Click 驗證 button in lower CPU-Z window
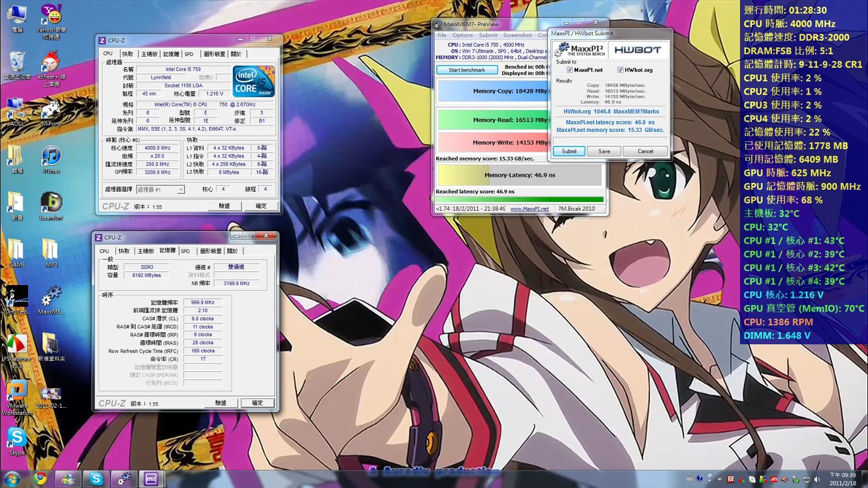 pos(221,403)
